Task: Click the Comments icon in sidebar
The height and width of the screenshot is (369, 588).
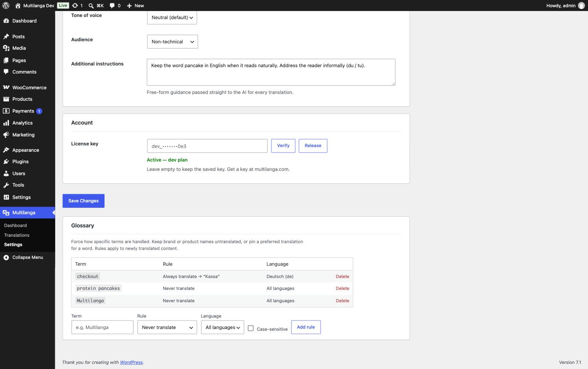Action: coord(6,72)
